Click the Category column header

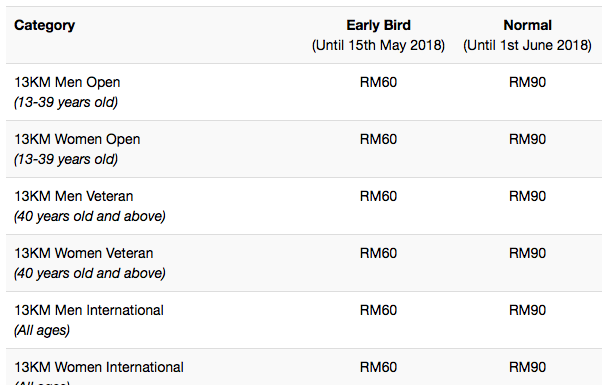[x=44, y=25]
